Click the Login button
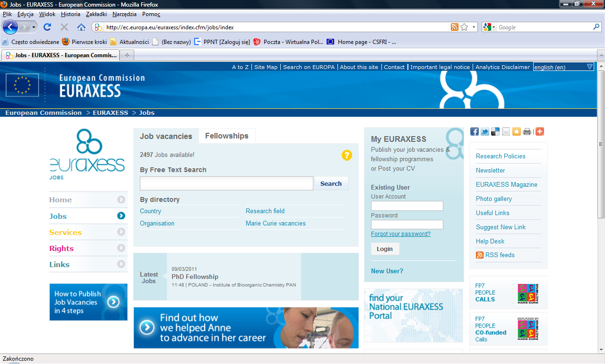Viewport: 605px width, 364px height. pos(385,249)
